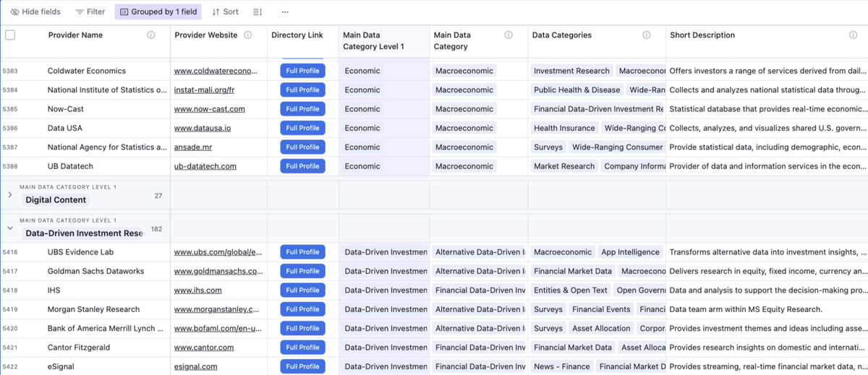
Task: Click the Public Health & Disease tag
Action: (576, 90)
